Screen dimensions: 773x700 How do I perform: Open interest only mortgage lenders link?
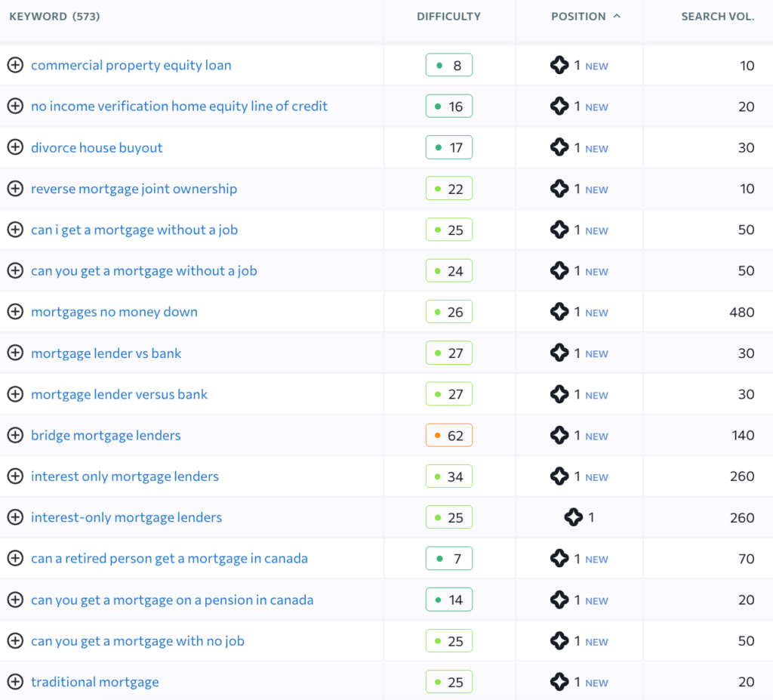125,476
